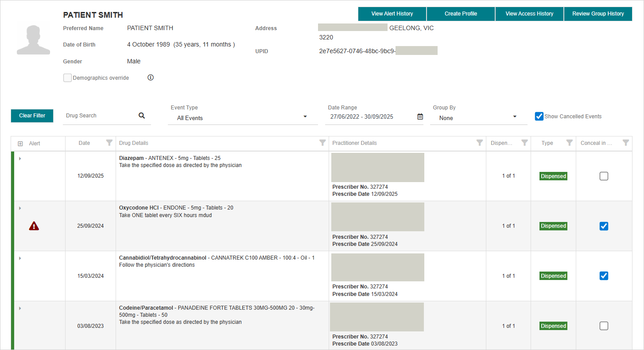Click the filter funnel on Drug Details column
The image size is (644, 350).
pos(322,143)
